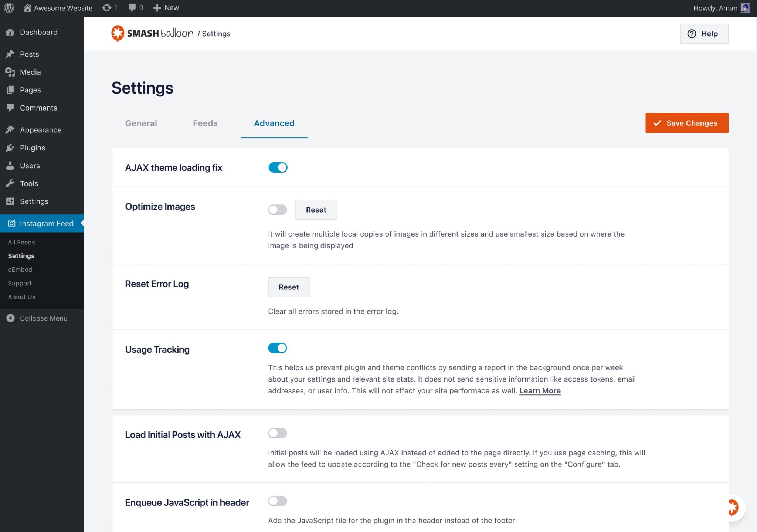Open the Plugins sidebar menu
The height and width of the screenshot is (532, 757).
pos(33,148)
